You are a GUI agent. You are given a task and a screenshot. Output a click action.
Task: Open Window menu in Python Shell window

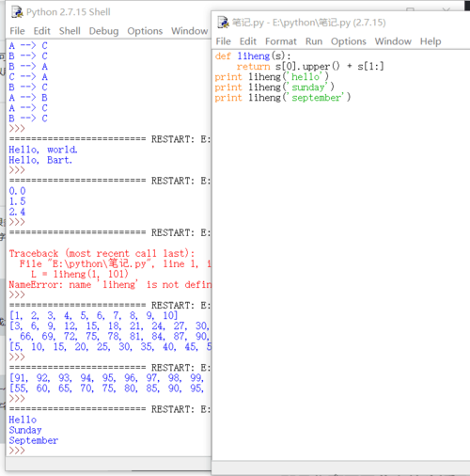click(189, 31)
